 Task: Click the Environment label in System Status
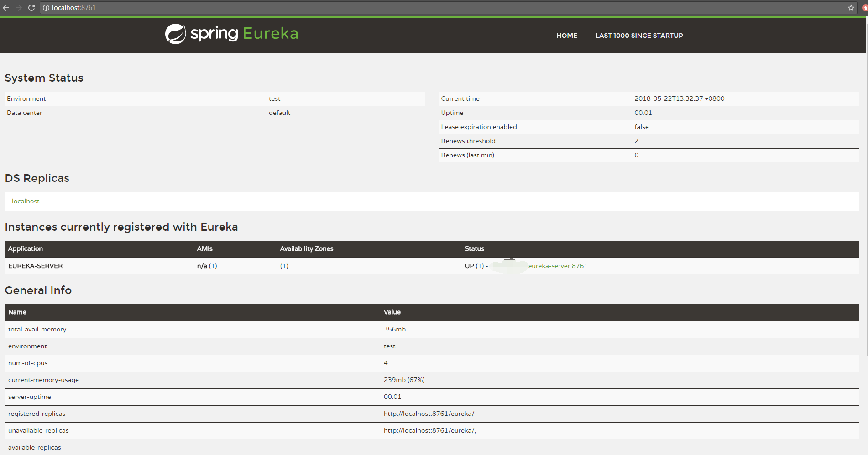26,98
